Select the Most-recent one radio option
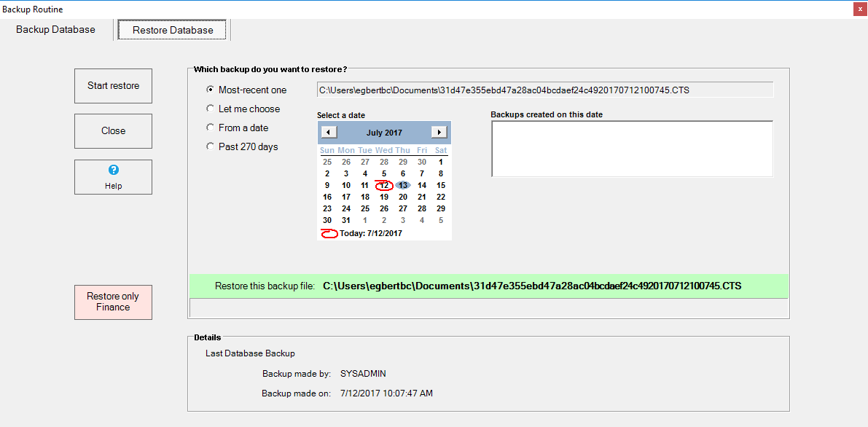Image resolution: width=868 pixels, height=427 pixels. [x=211, y=90]
